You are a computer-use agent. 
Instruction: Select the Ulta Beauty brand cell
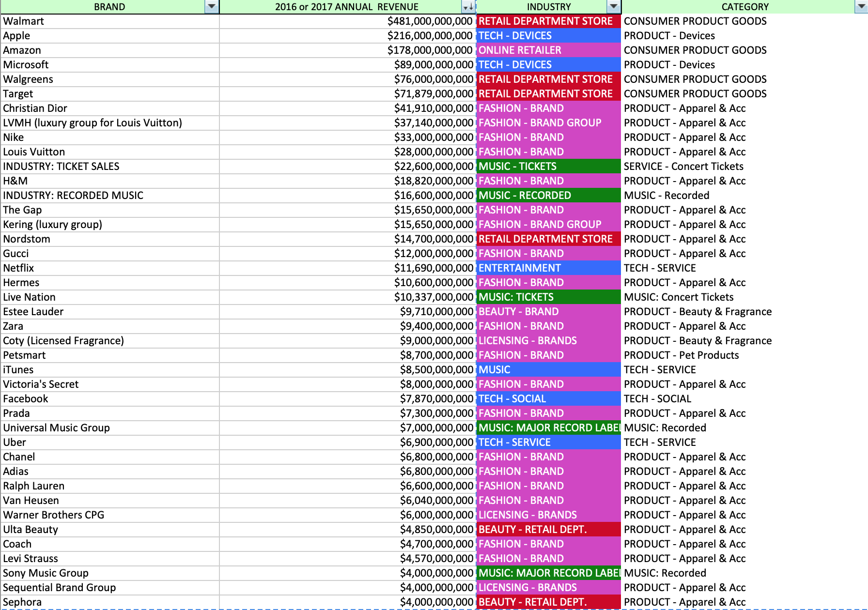click(x=110, y=530)
